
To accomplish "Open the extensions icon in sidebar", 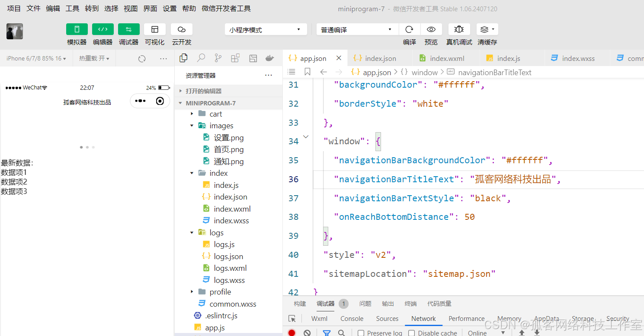I will point(235,58).
